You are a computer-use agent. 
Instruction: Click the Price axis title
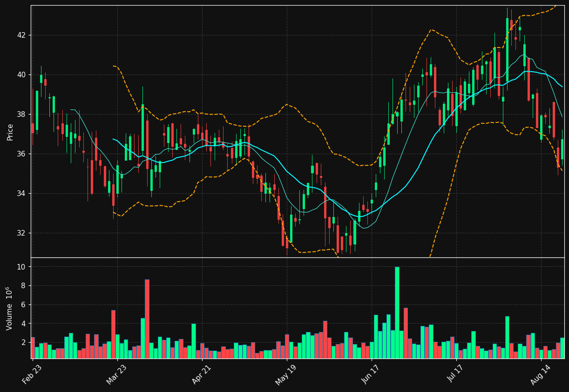click(10, 132)
